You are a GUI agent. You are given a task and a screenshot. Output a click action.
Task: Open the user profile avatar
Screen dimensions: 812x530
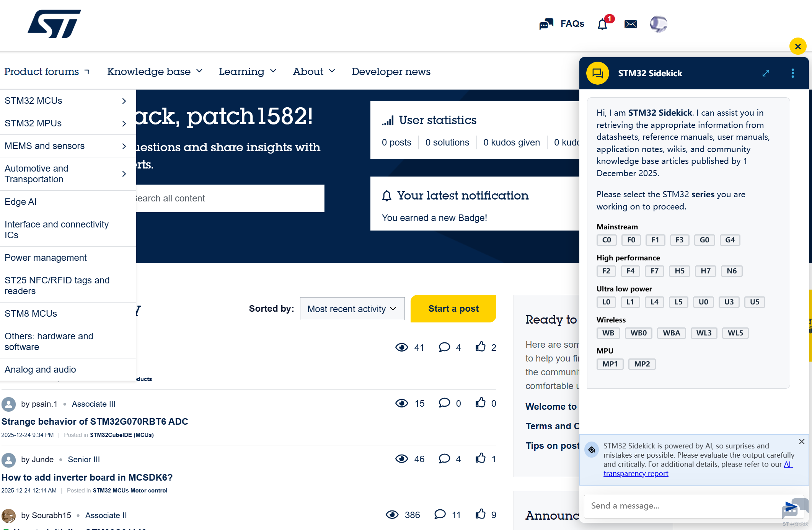(x=659, y=24)
